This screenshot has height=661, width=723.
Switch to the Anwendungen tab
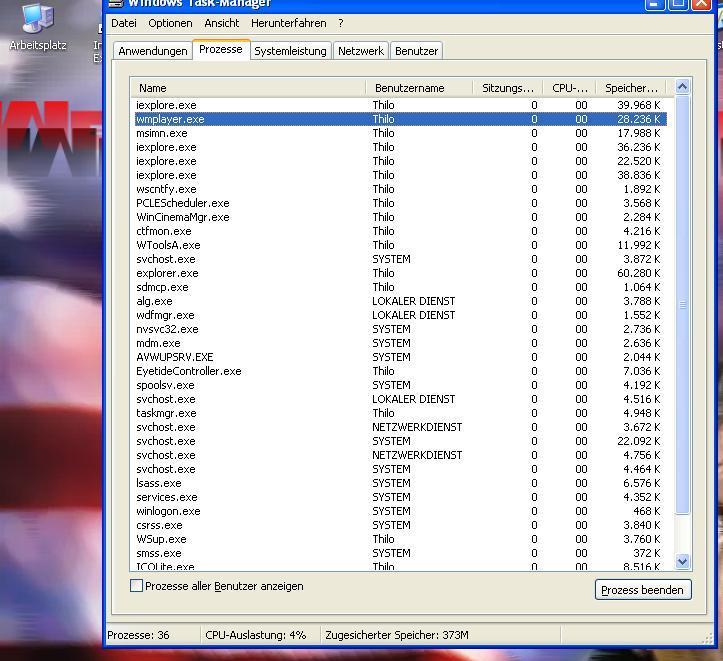pos(153,51)
